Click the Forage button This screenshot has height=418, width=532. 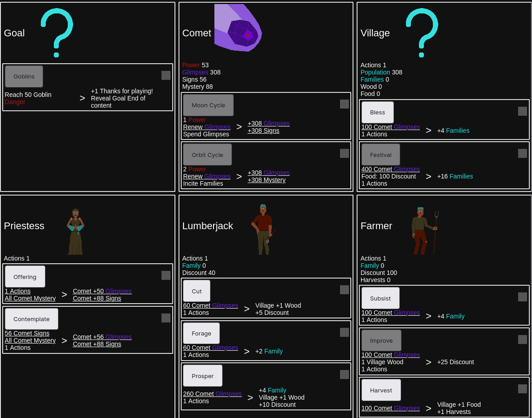(x=201, y=333)
